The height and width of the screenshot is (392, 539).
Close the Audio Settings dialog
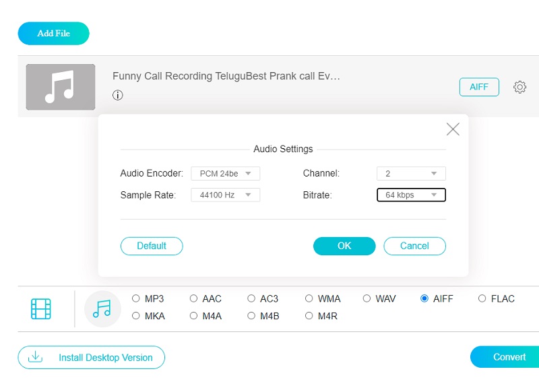click(452, 129)
